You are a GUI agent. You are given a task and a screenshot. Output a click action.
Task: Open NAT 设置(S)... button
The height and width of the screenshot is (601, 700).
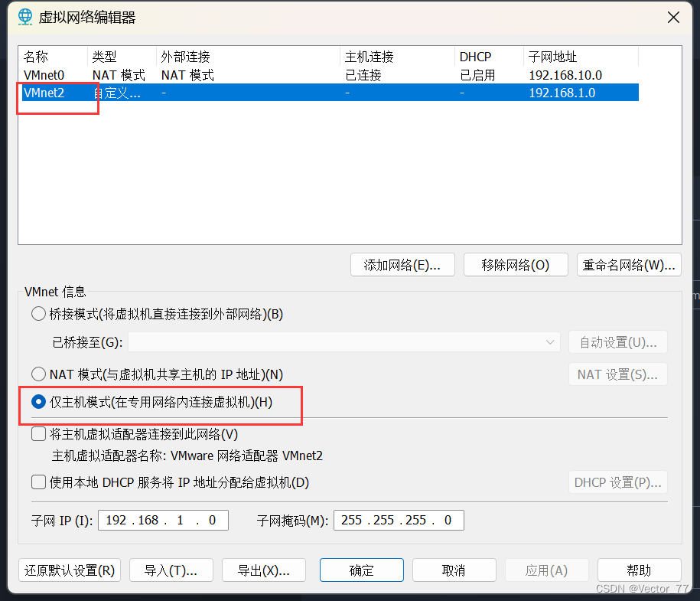tap(618, 374)
